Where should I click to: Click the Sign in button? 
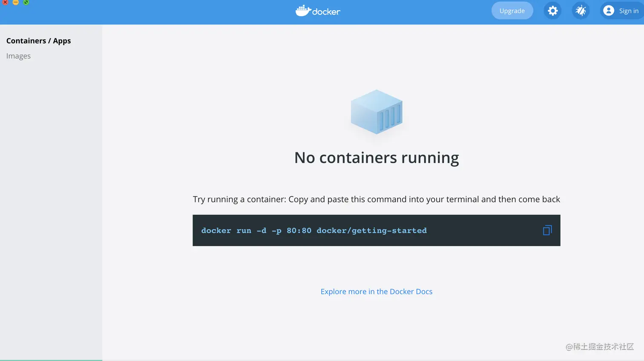click(622, 11)
